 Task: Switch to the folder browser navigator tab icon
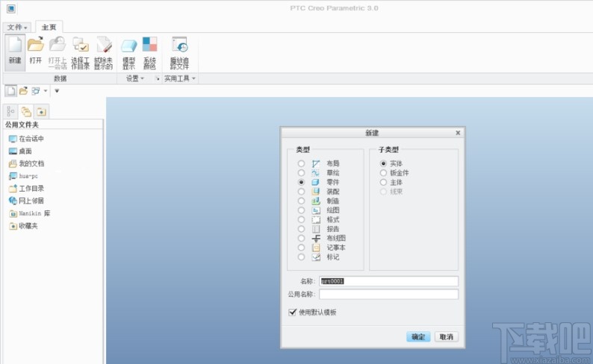point(26,111)
